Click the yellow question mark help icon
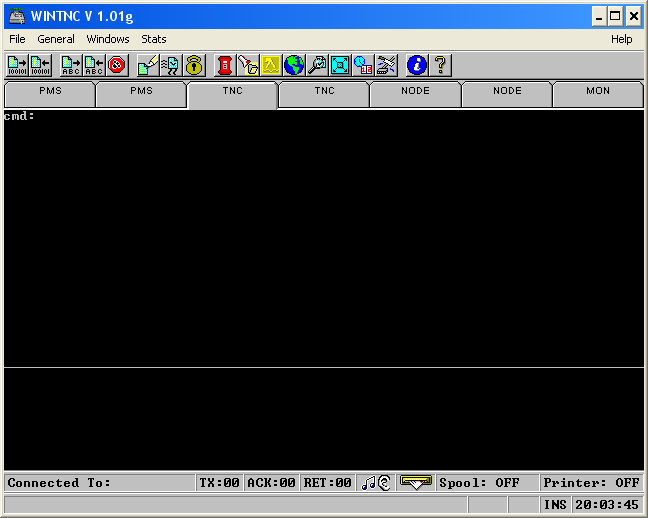 440,65
